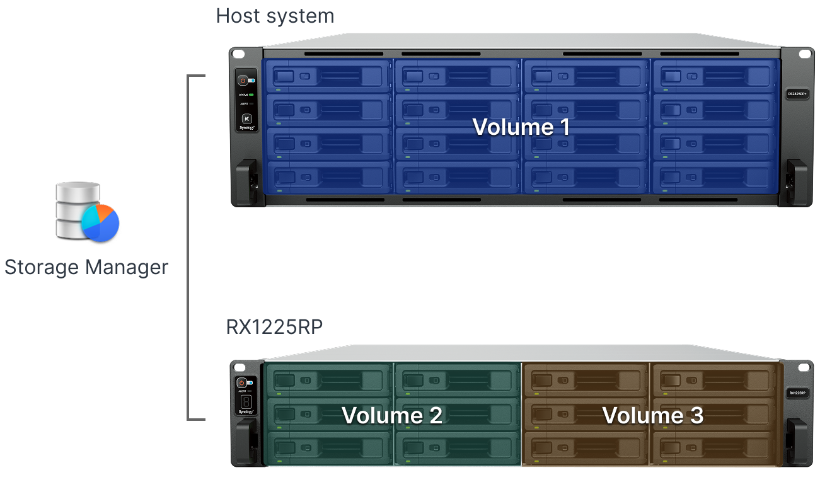832x504 pixels.
Task: Click the seven-segment display on the RX1225RP
Action: 246,403
